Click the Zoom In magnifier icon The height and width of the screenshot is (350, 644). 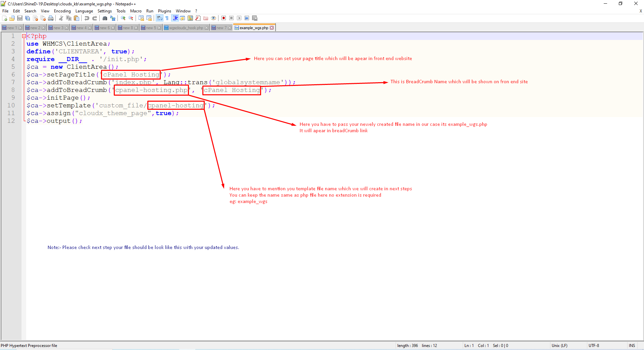click(x=123, y=18)
